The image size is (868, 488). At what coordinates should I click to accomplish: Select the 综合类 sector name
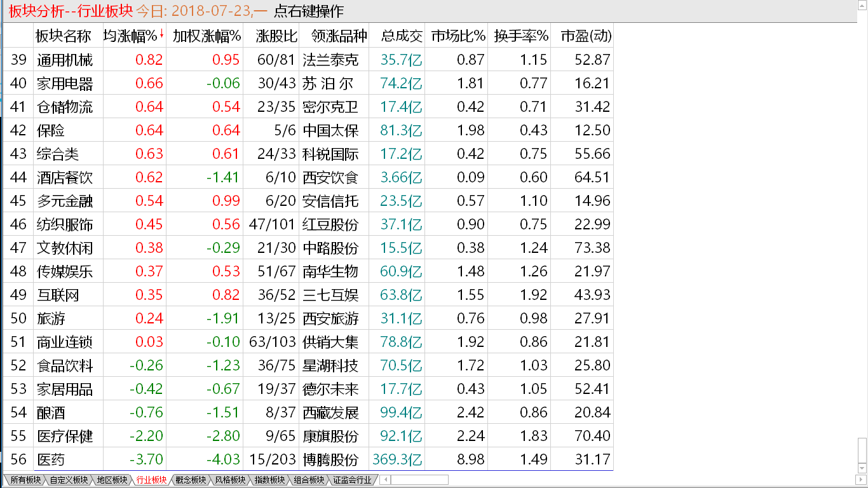pos(58,154)
